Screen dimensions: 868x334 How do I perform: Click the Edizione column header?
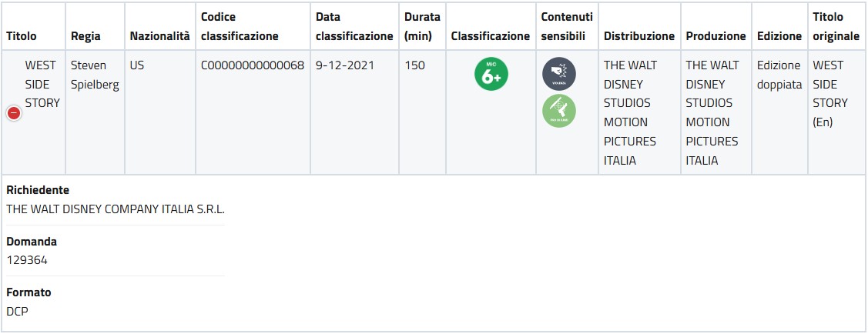779,36
